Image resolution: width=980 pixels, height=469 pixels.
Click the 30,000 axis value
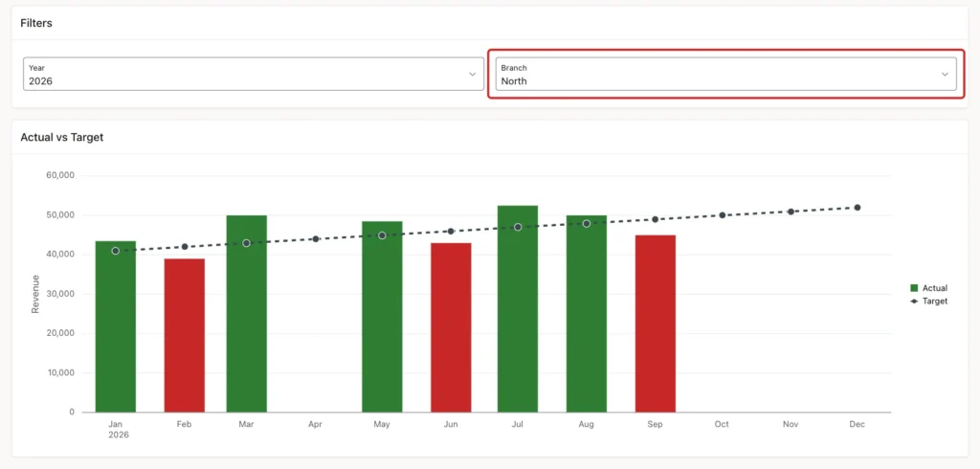click(x=60, y=294)
